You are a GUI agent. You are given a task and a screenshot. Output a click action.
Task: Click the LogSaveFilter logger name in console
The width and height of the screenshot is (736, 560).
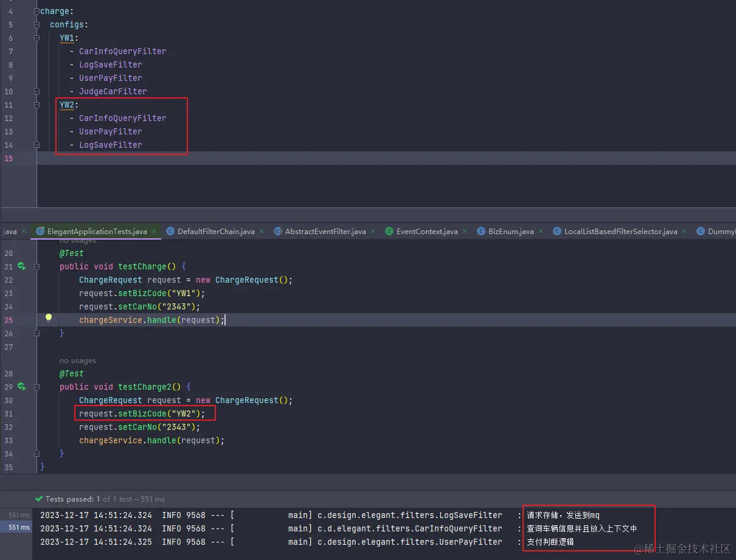tap(410, 515)
